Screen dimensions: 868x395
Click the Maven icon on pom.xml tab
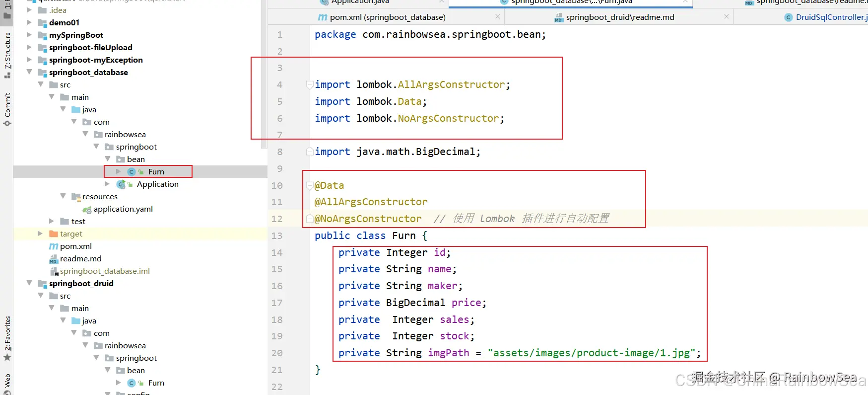click(x=323, y=17)
